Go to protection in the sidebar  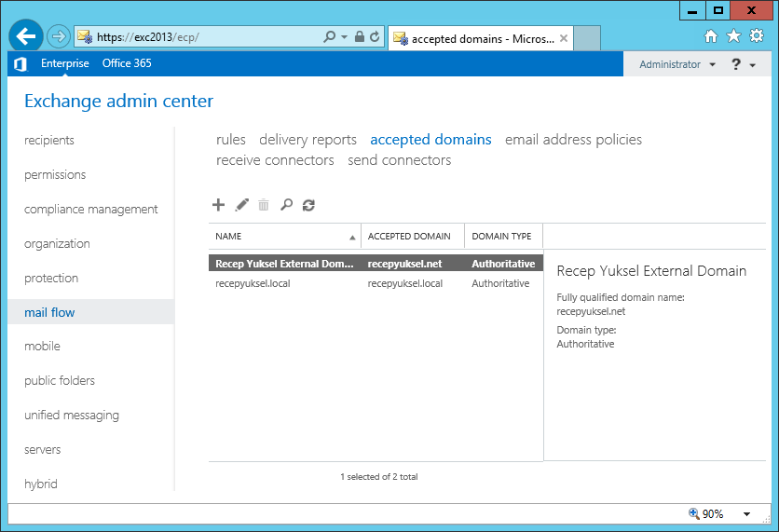coord(51,279)
